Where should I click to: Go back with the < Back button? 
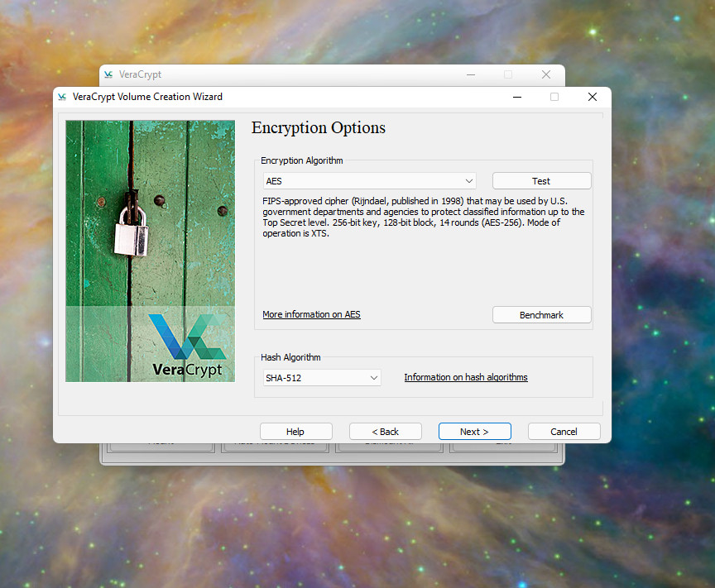[x=386, y=432]
